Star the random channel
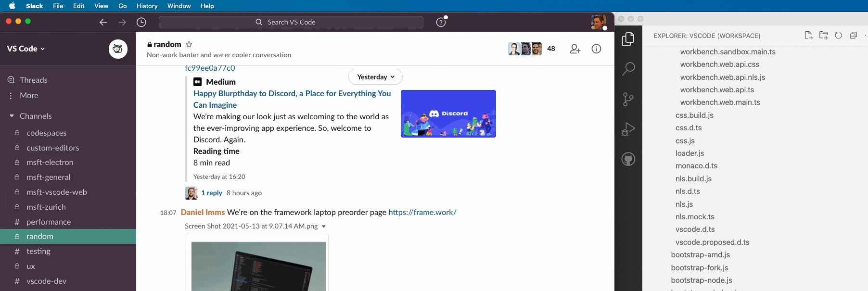 (x=189, y=44)
